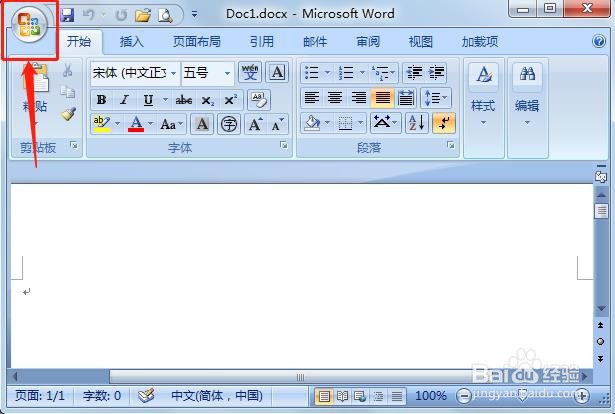Apply red font color
Screen dimensions: 615x414
136,124
